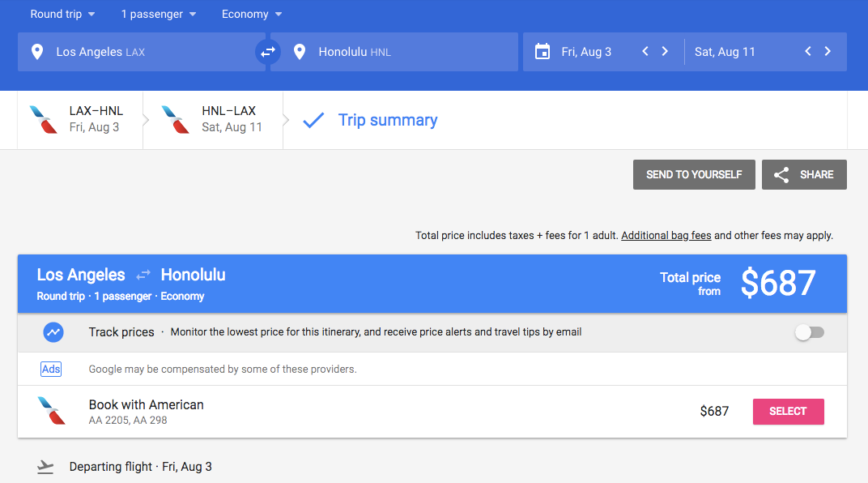Image resolution: width=868 pixels, height=483 pixels.
Task: Go to next day for Sat, Aug 11
Action: [x=828, y=52]
